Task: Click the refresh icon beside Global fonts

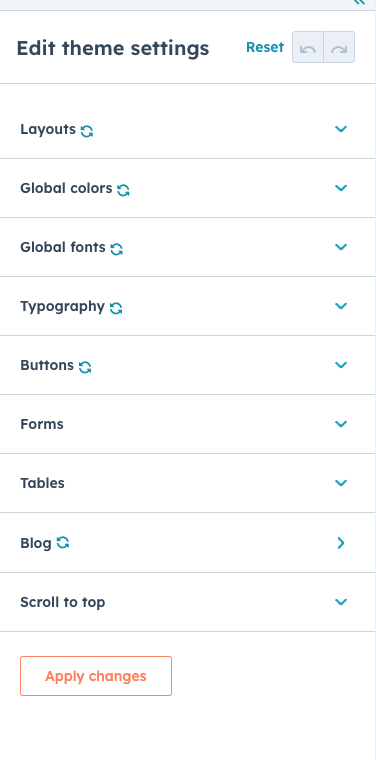Action: 116,249
